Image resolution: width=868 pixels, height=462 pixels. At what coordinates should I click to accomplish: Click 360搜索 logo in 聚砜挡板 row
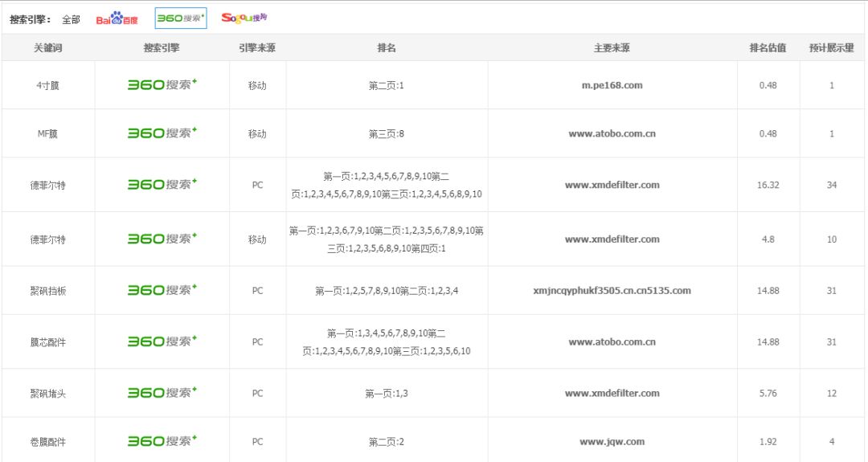point(162,290)
